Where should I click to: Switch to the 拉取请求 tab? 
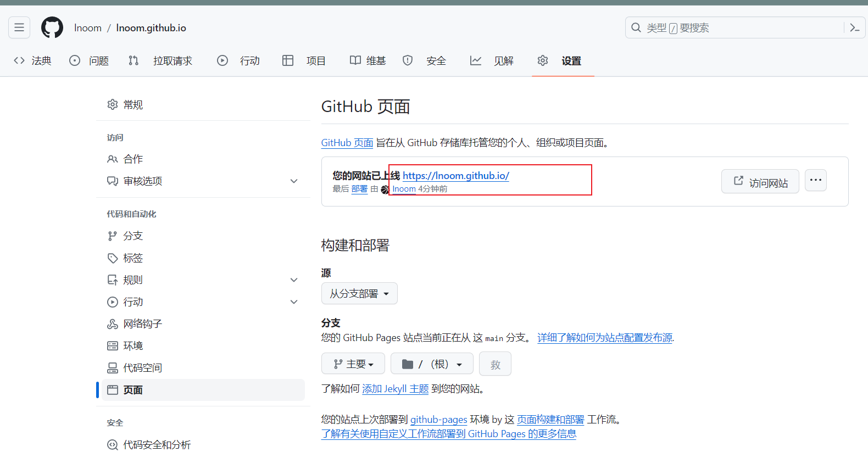click(x=160, y=60)
